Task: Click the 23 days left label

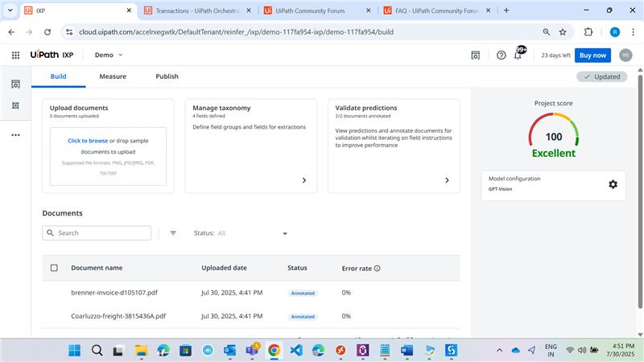Action: tap(555, 56)
